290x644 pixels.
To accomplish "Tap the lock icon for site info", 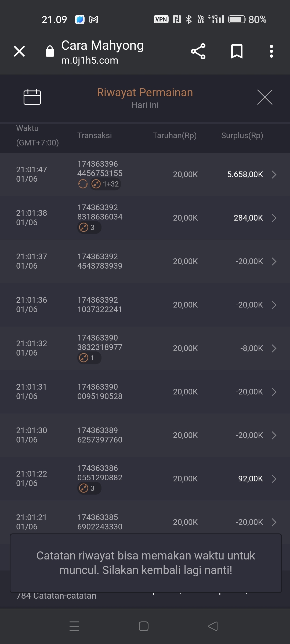I will 50,51.
